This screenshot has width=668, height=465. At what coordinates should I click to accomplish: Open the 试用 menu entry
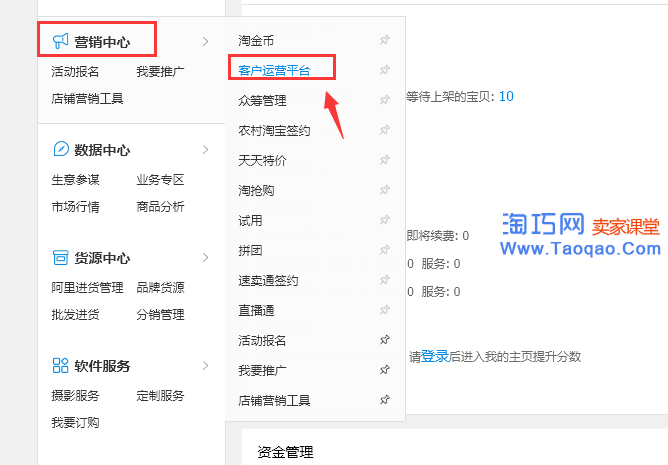[250, 220]
